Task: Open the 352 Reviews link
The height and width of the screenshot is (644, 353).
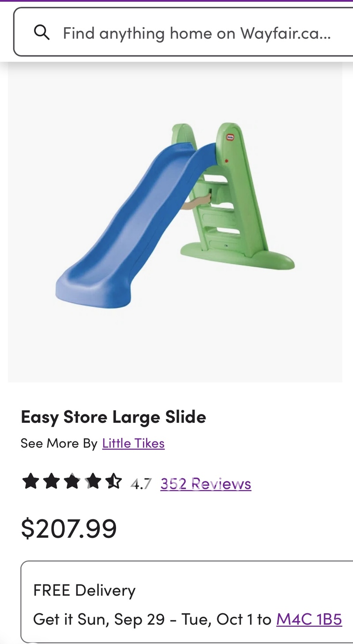Action: point(206,484)
